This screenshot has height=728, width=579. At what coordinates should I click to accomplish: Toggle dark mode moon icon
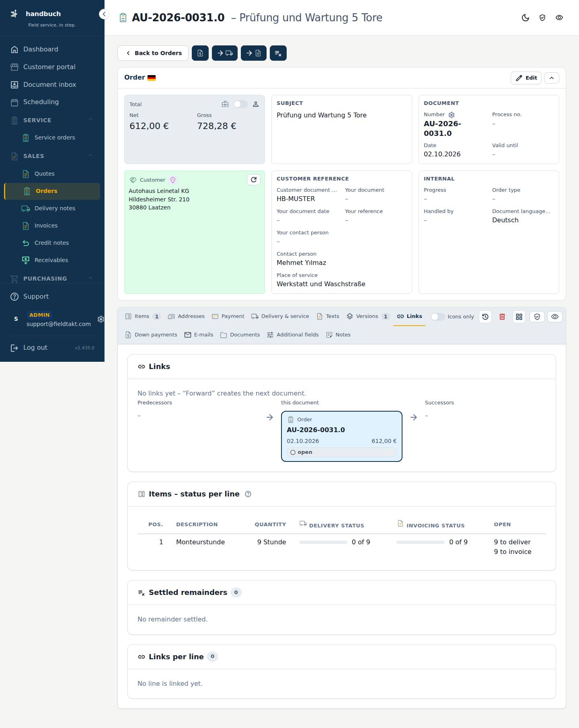click(526, 18)
